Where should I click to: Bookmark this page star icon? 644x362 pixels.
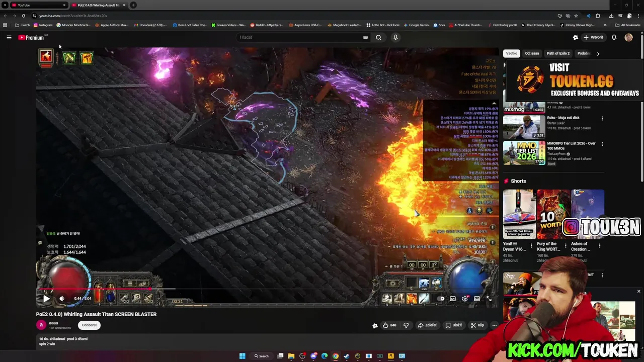[x=576, y=16]
